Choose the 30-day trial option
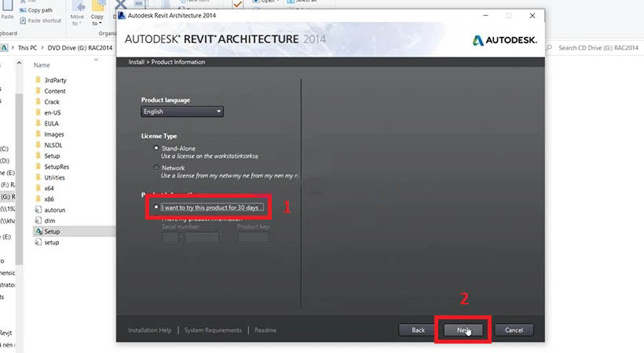Viewport: 644px width, 353px height. click(x=158, y=207)
